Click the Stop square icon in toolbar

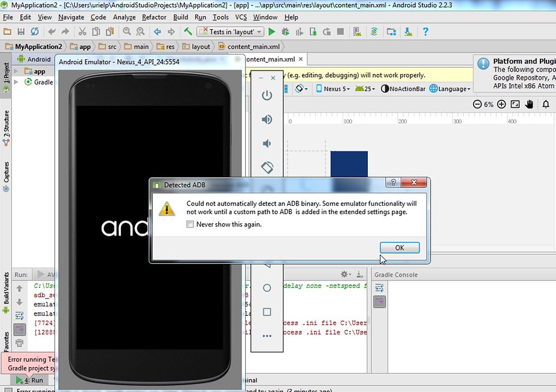coord(340,32)
